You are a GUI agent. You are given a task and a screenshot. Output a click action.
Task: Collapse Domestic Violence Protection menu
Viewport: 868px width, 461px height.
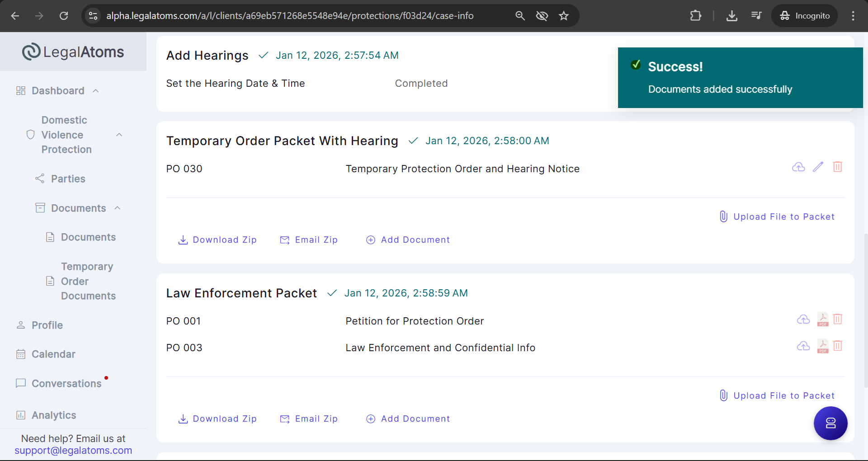(119, 135)
